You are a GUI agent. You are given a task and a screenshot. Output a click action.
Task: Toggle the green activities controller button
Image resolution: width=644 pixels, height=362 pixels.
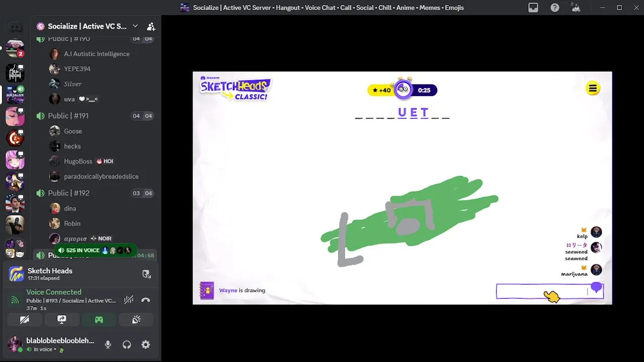coord(99,319)
